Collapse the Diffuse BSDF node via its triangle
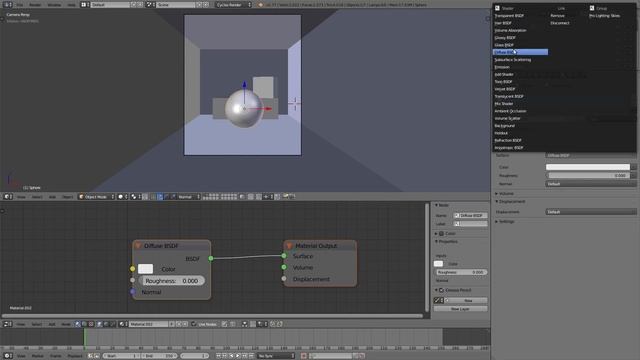This screenshot has height=360, width=640. click(x=138, y=246)
